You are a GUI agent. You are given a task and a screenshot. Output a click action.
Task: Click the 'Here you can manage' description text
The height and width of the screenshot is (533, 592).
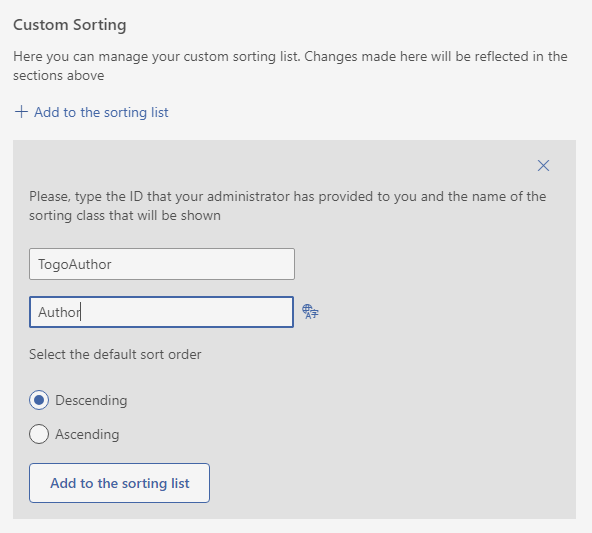coord(290,66)
